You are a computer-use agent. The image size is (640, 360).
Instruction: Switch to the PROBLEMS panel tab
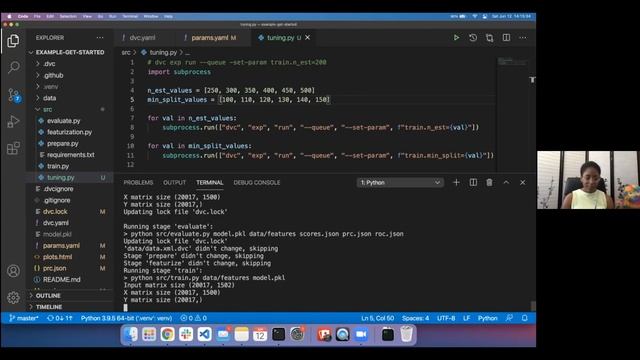point(138,182)
